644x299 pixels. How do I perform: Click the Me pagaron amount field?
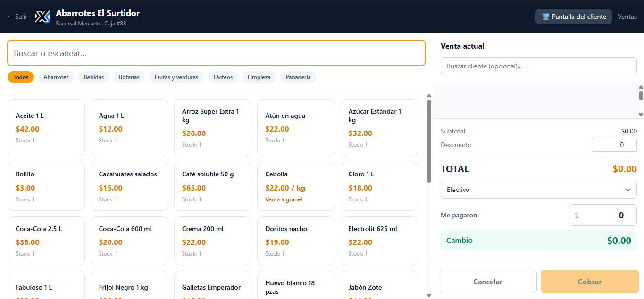(x=602, y=215)
